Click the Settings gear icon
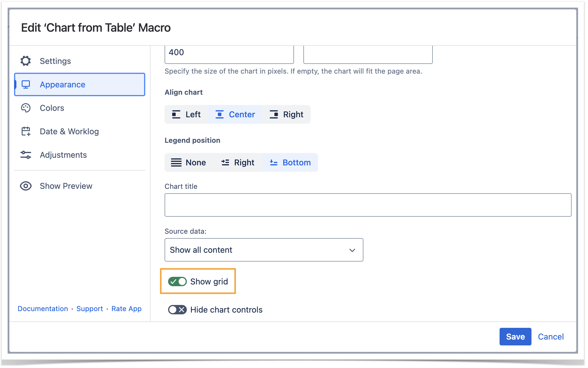The width and height of the screenshot is (588, 368). [26, 61]
